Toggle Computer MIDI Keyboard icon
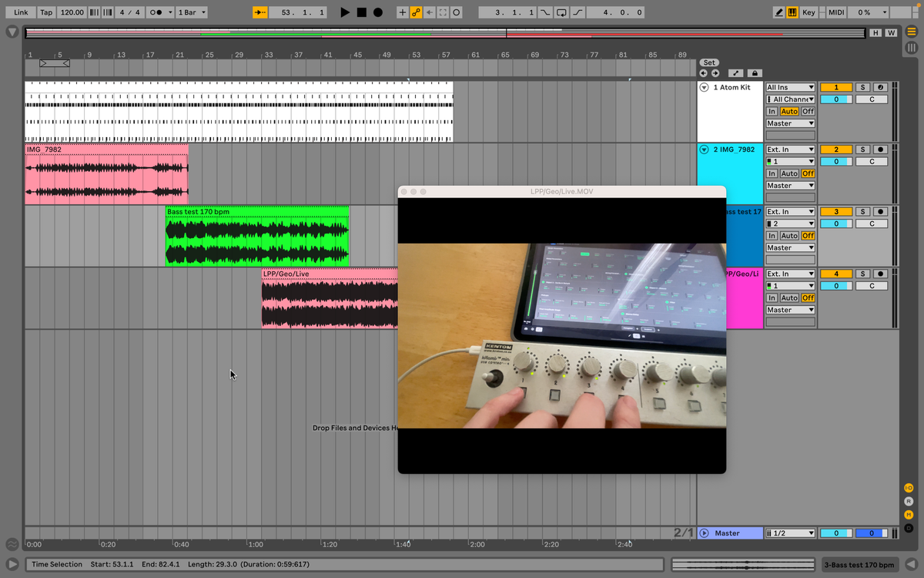The image size is (924, 578). tap(792, 12)
